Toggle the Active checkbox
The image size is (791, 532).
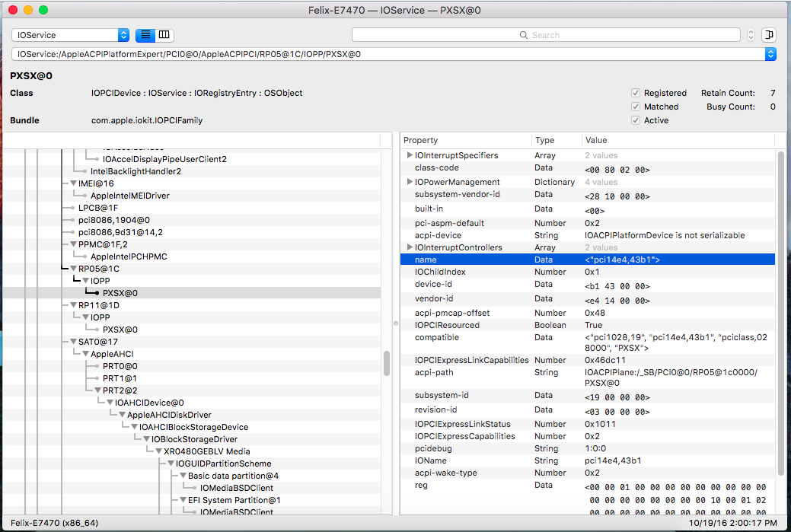tap(636, 120)
